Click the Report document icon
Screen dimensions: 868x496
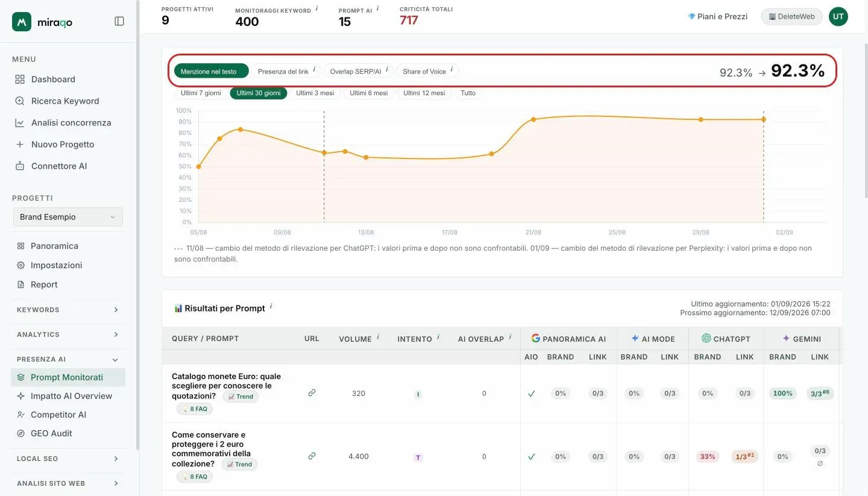[20, 284]
